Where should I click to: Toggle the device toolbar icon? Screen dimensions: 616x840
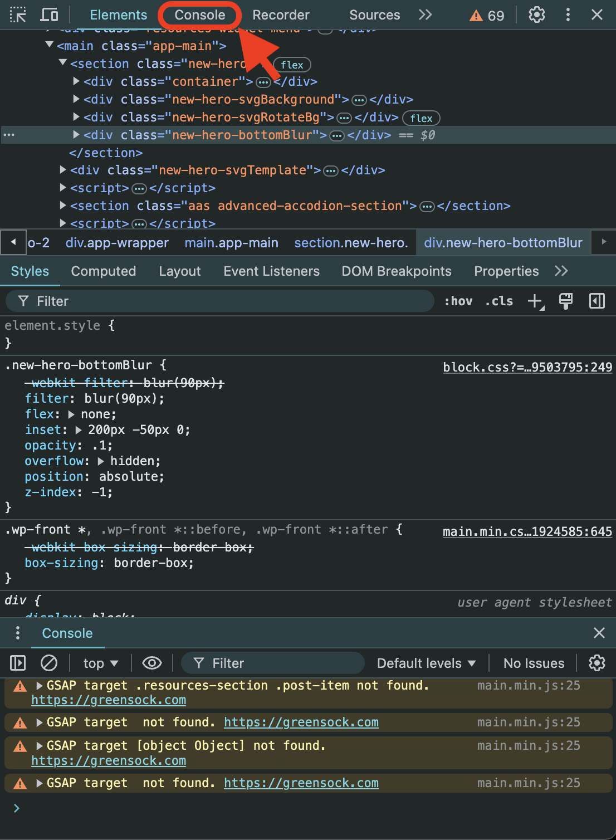pos(50,15)
